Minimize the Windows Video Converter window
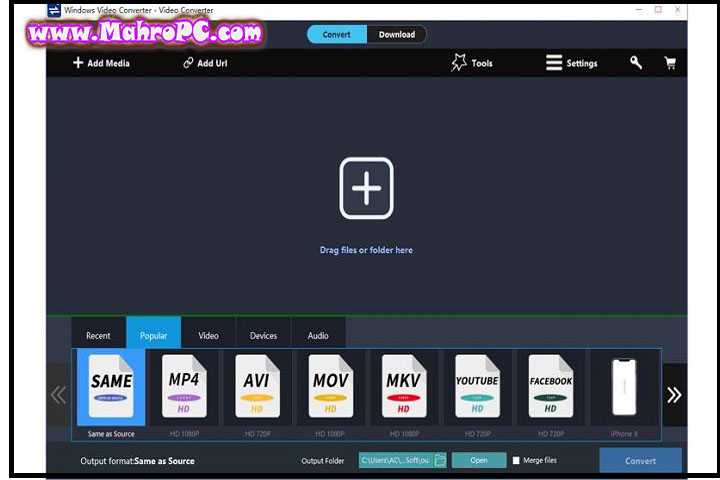The image size is (720, 480). 639,10
